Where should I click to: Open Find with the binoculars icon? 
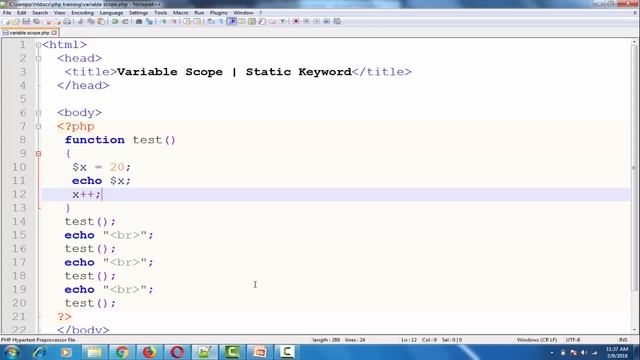point(139,21)
